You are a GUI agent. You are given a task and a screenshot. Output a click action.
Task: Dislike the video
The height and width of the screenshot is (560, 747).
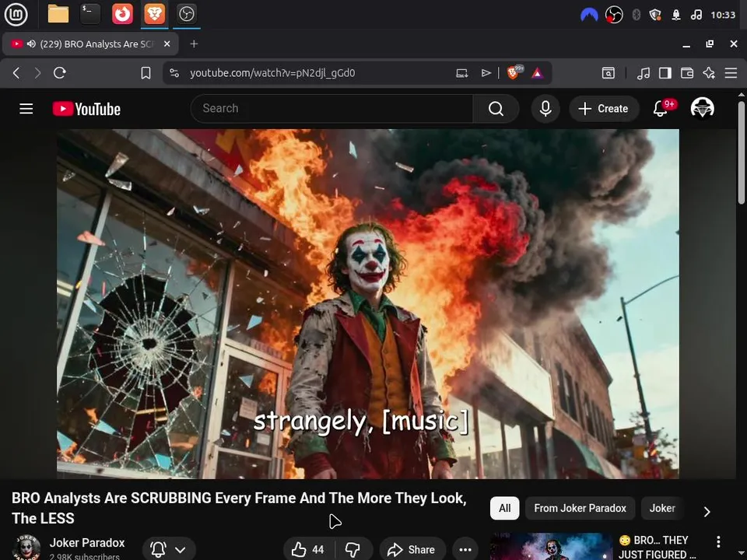(x=353, y=550)
